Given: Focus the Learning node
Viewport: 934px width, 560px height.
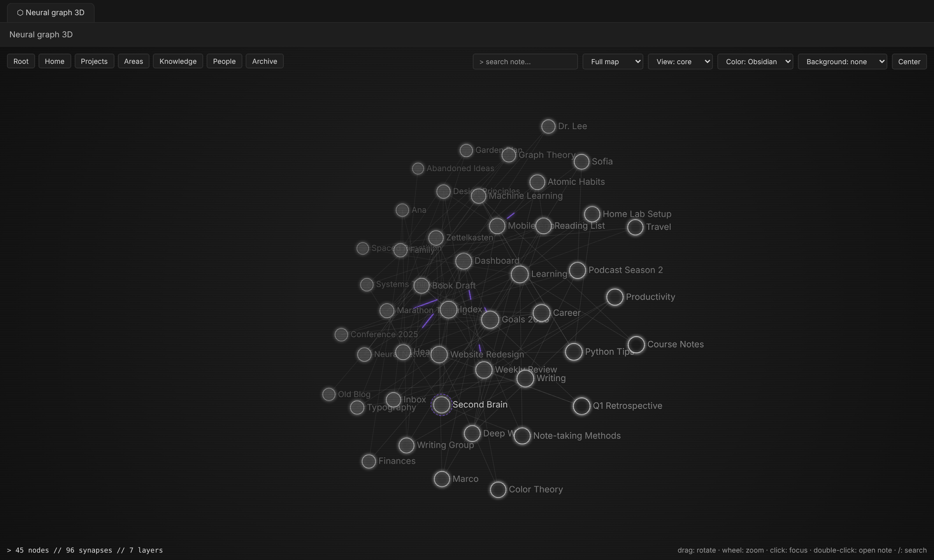Looking at the screenshot, I should 520,275.
